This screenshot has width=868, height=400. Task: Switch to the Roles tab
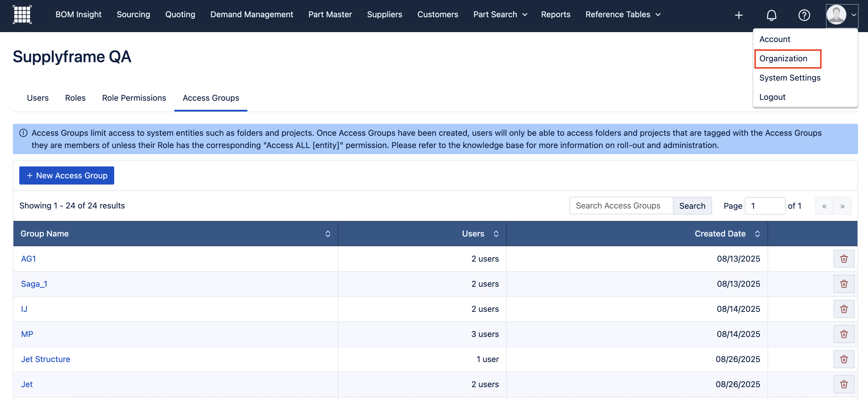[x=75, y=98]
